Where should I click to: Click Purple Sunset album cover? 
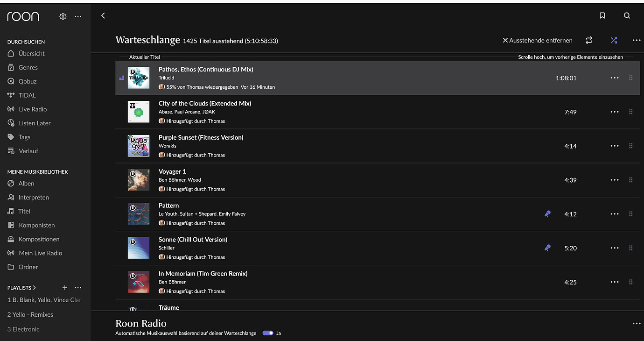(139, 146)
